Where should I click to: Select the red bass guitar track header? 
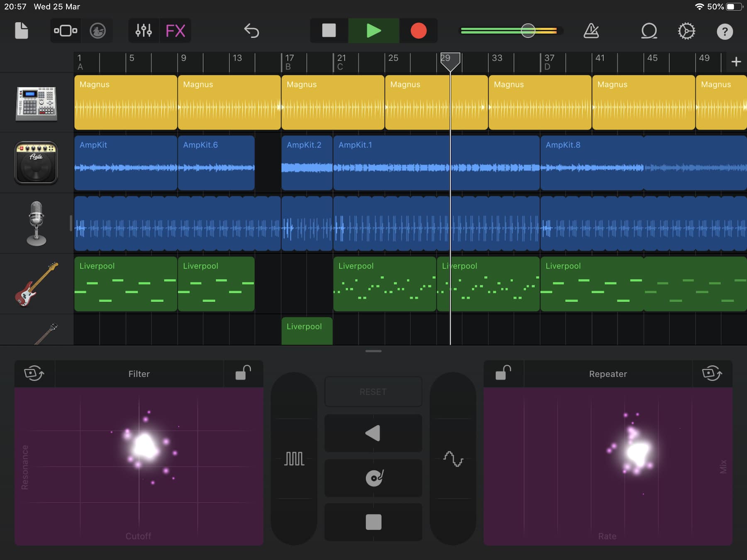pos(37,284)
